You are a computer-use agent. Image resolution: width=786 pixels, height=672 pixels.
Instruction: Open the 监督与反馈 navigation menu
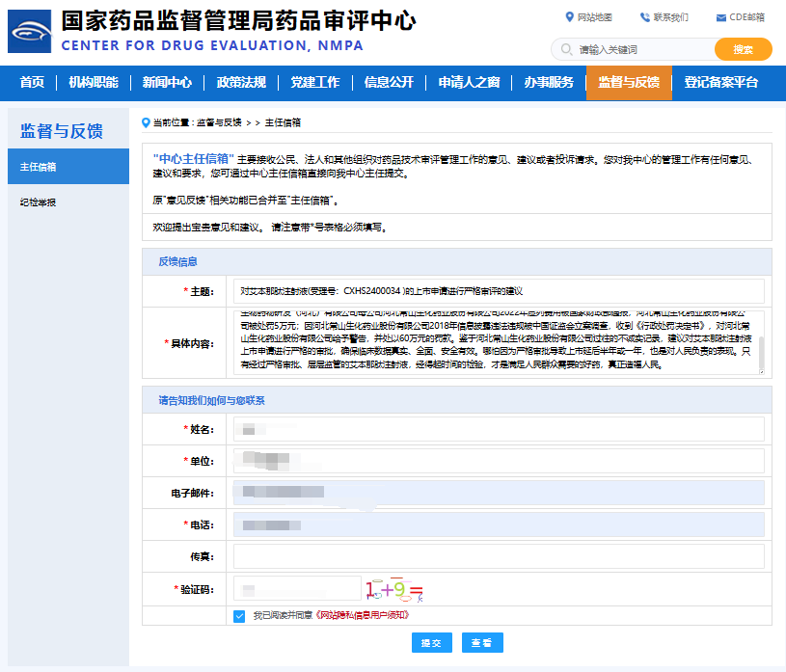tap(629, 82)
